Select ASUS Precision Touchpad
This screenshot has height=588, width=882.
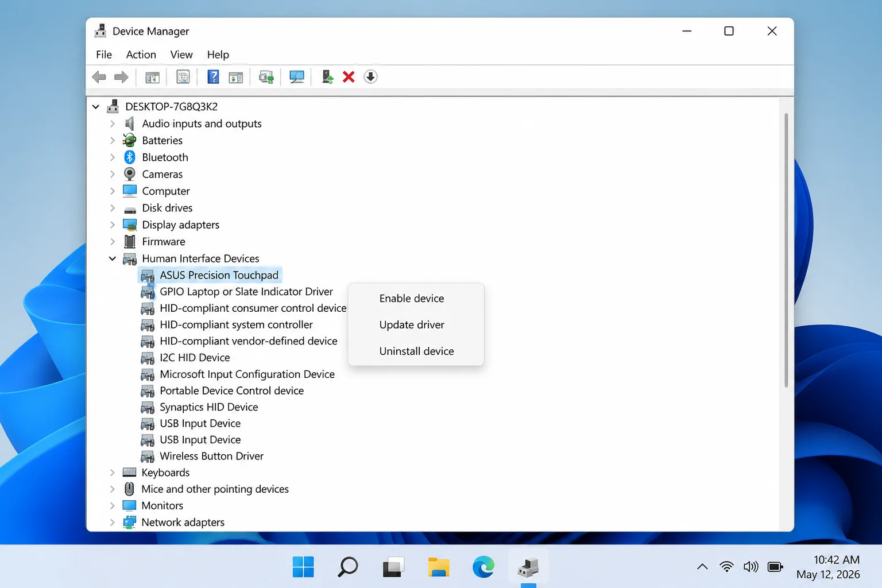tap(219, 275)
